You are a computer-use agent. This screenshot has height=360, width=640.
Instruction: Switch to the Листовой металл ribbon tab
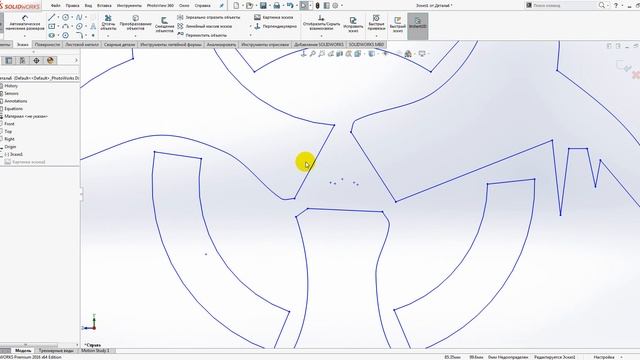(x=82, y=44)
